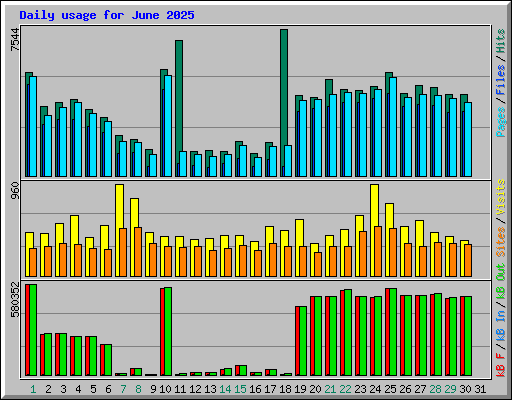
Task: Click day label 14 on the x-axis
Action: pyautogui.click(x=225, y=389)
